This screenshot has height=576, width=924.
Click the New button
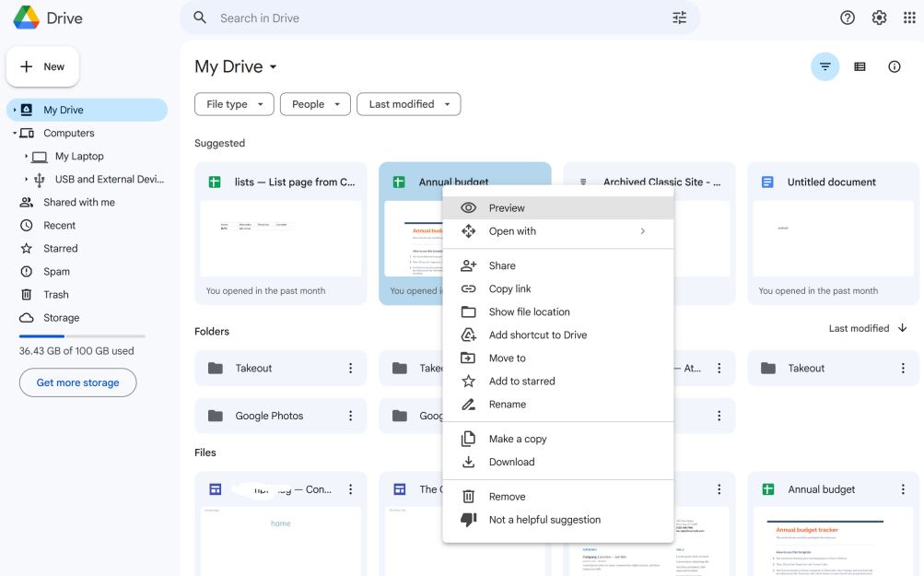point(42,66)
